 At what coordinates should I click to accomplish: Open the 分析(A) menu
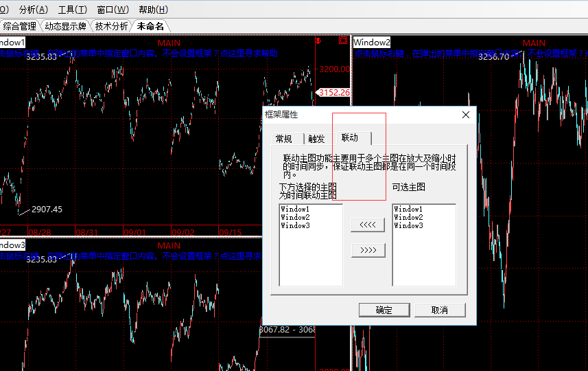(x=34, y=10)
